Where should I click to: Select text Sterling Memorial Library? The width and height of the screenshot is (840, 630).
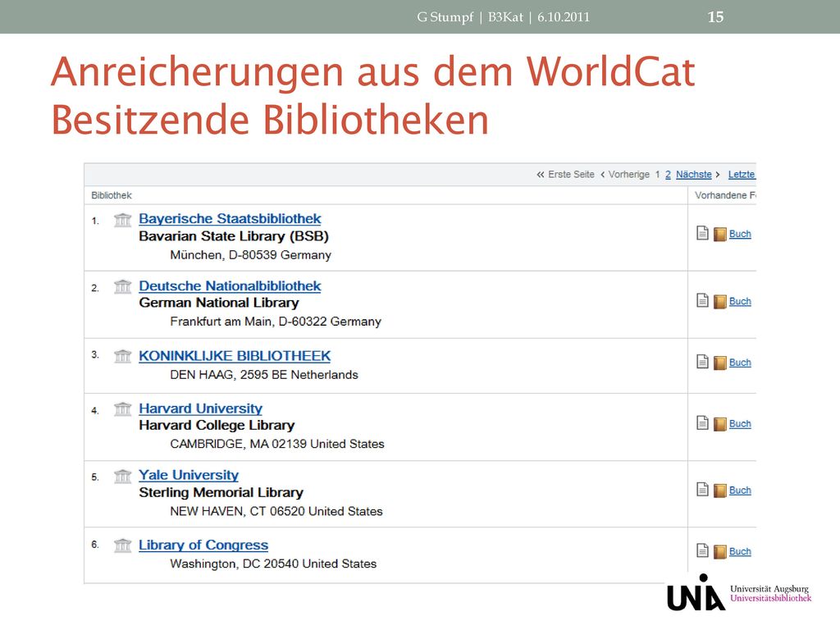tap(221, 492)
